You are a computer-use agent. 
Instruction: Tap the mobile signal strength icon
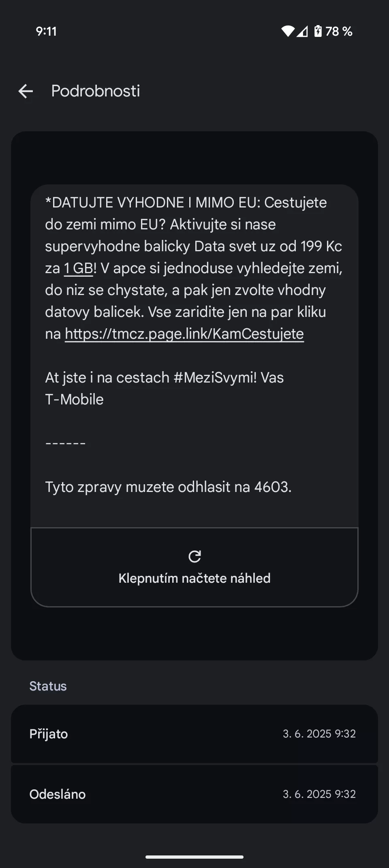tap(302, 31)
